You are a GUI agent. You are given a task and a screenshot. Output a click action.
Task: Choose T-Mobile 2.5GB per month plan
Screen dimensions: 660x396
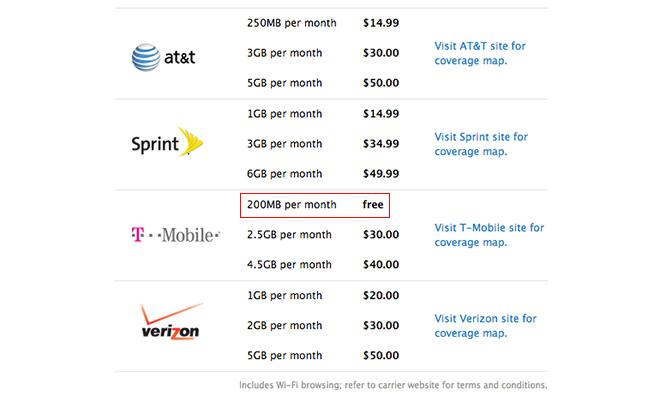pyautogui.click(x=323, y=234)
